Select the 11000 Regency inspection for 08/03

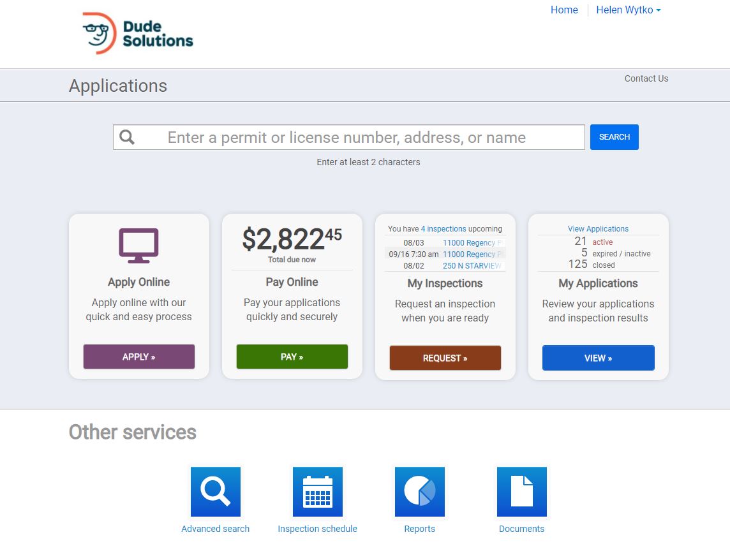(473, 242)
